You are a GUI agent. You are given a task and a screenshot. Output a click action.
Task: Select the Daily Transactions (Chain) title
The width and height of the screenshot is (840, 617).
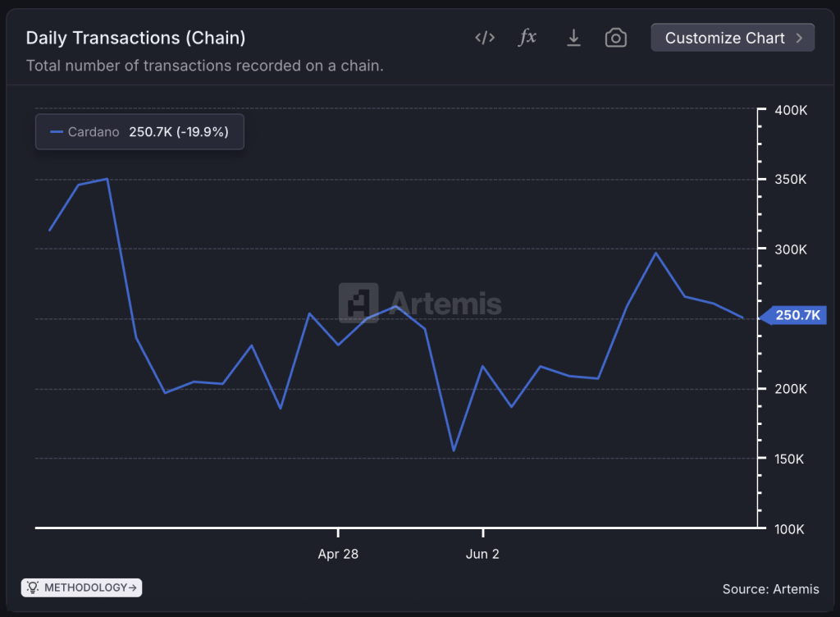pyautogui.click(x=135, y=38)
